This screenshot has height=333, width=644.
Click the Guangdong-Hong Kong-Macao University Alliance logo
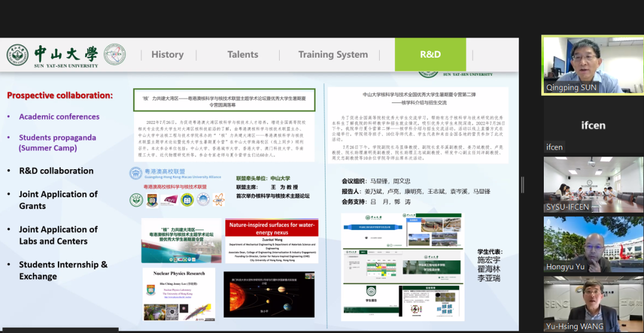[x=136, y=174]
